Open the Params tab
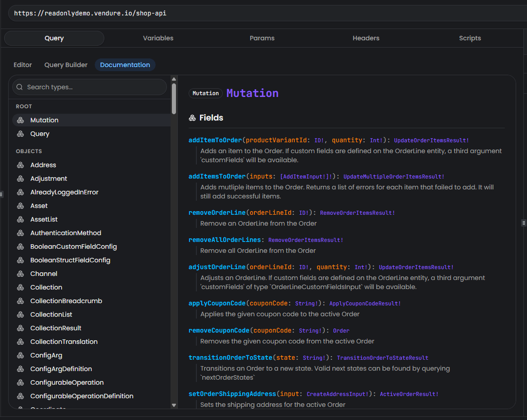 262,38
